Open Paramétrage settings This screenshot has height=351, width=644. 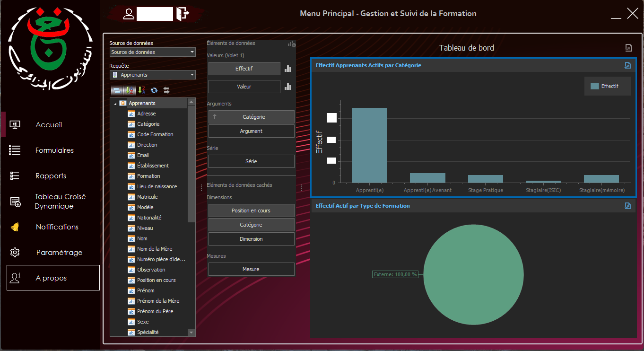click(59, 253)
